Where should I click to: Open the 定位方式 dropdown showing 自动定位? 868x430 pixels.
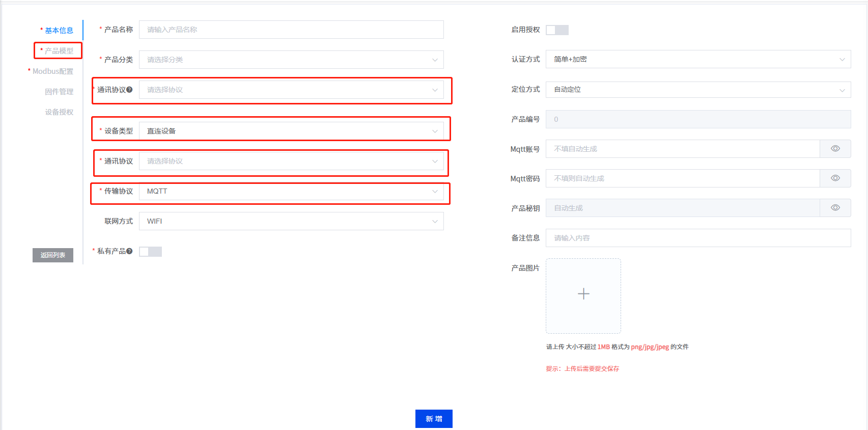pos(698,90)
